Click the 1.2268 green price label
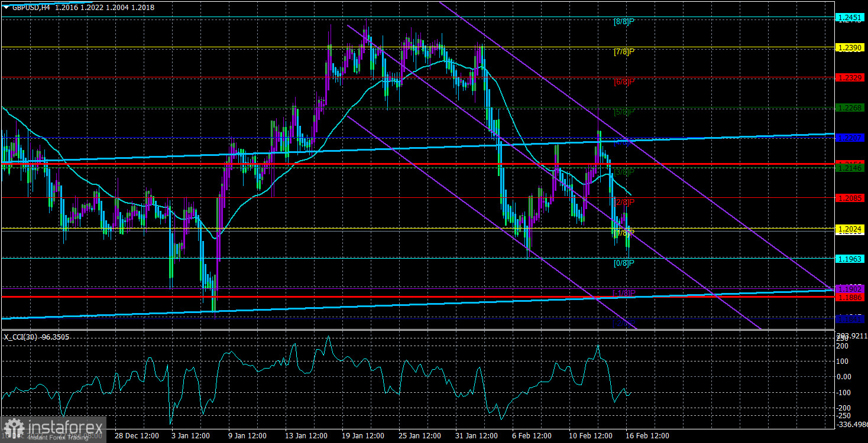Image resolution: width=868 pixels, height=443 pixels. (851, 108)
